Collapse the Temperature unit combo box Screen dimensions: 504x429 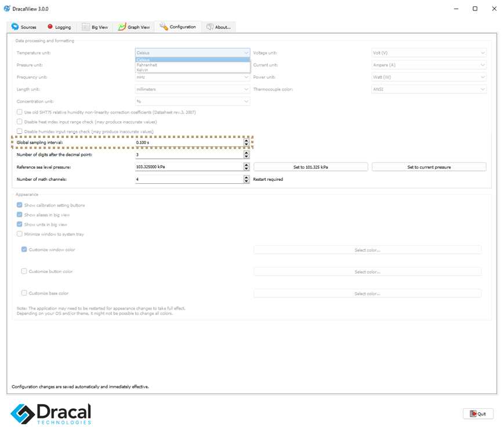193,53
